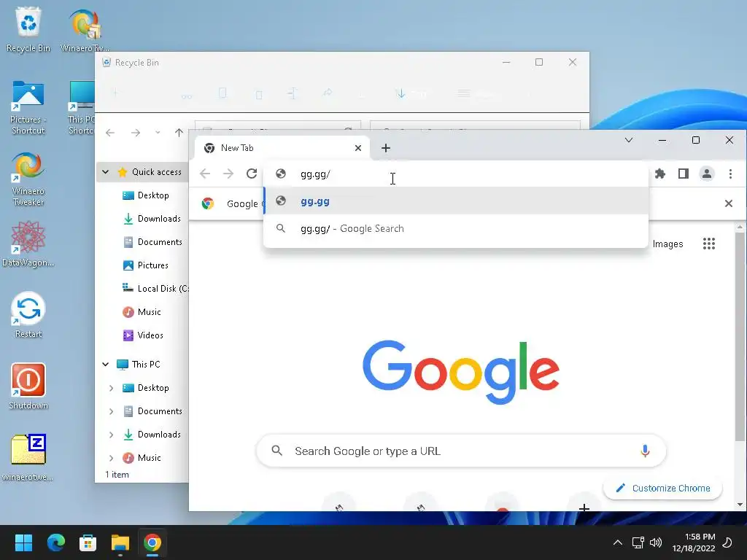Expand Music under This PC
This screenshot has height=560, width=747.
coord(111,458)
